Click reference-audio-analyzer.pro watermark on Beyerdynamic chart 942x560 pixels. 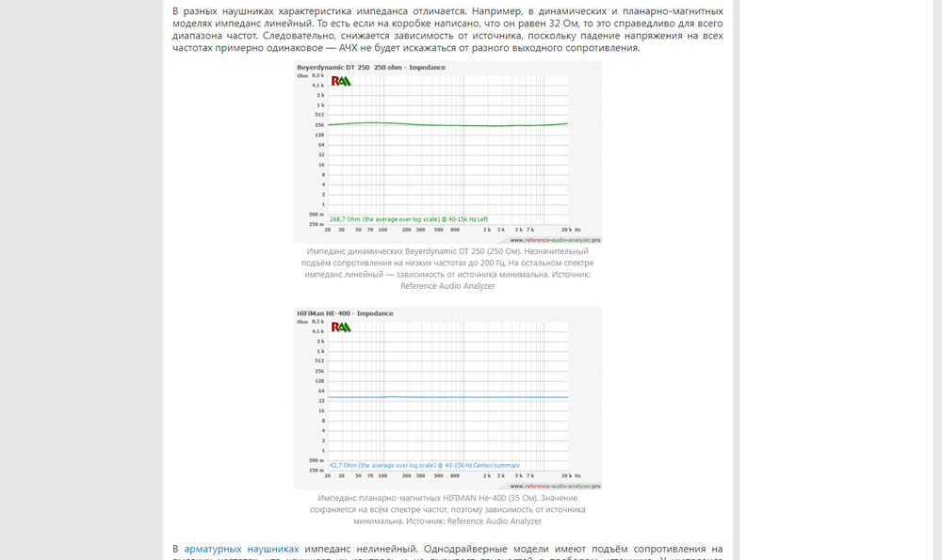(x=555, y=240)
